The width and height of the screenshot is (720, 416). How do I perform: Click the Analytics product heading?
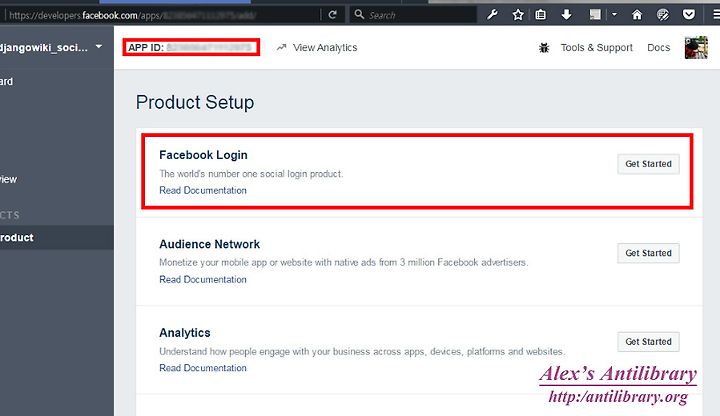185,333
